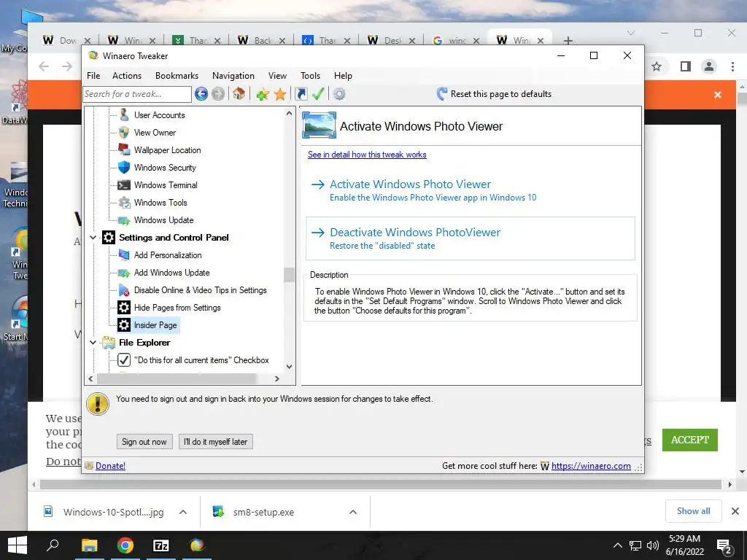This screenshot has height=560, width=747.
Task: Open the Bookmarks menu
Action: pyautogui.click(x=177, y=76)
